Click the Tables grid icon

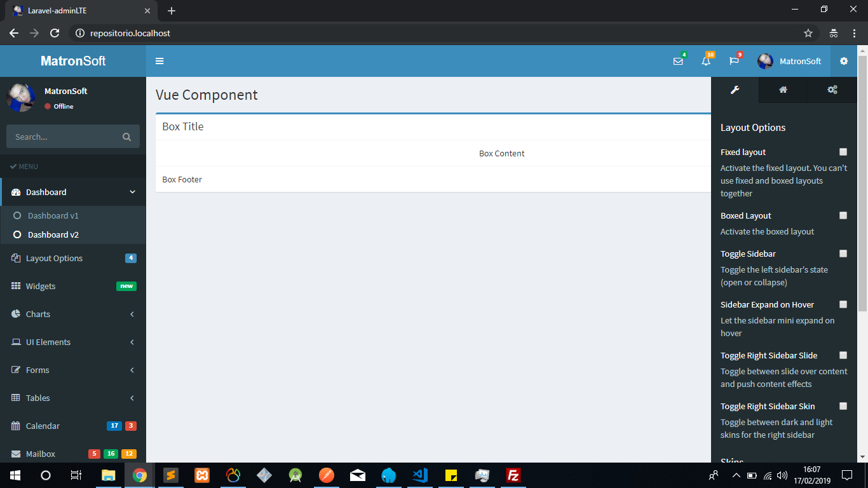click(x=16, y=398)
